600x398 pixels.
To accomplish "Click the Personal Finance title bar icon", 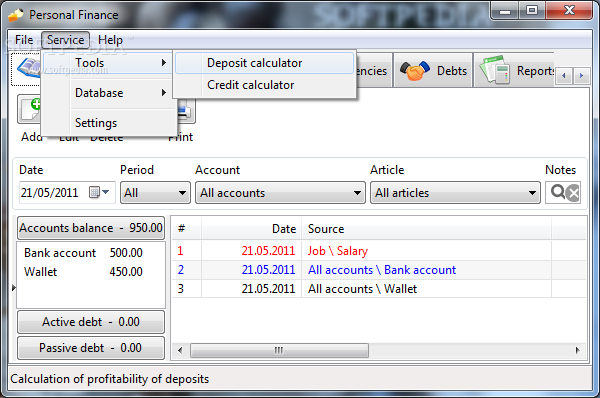I will (x=16, y=15).
